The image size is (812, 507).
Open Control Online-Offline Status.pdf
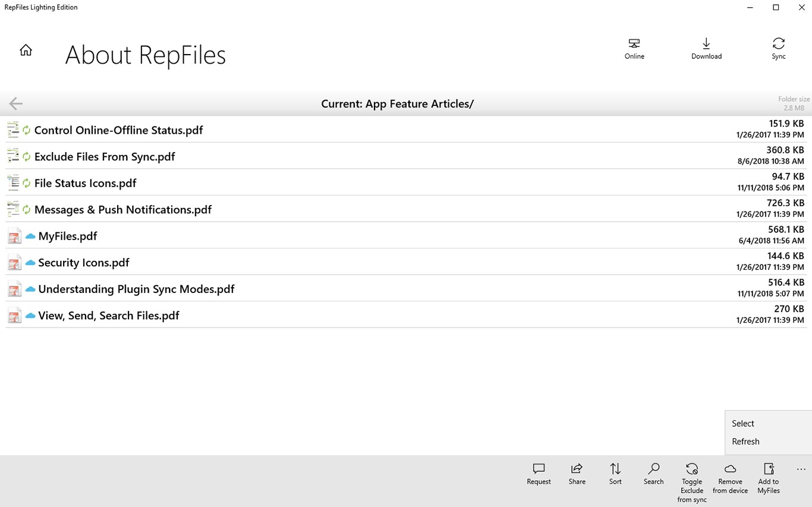coord(119,130)
